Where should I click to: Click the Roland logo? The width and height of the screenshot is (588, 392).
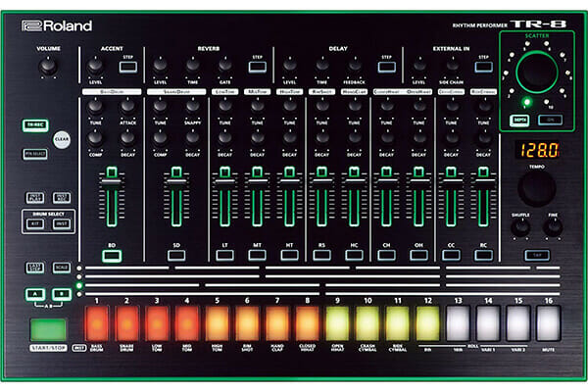coord(57,25)
